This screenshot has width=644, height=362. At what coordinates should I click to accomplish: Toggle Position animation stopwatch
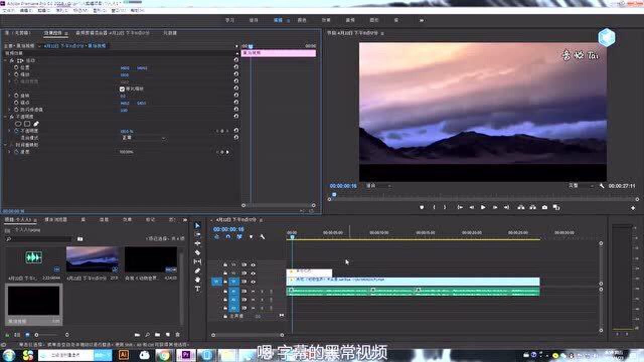16,67
